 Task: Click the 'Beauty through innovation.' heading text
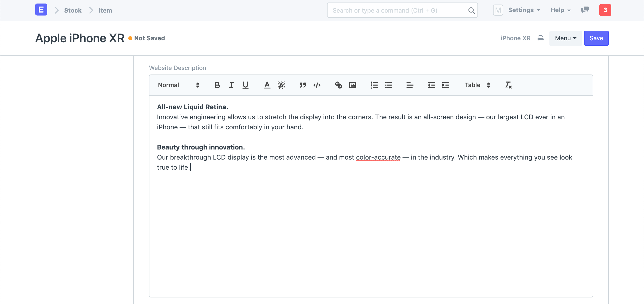pos(201,147)
